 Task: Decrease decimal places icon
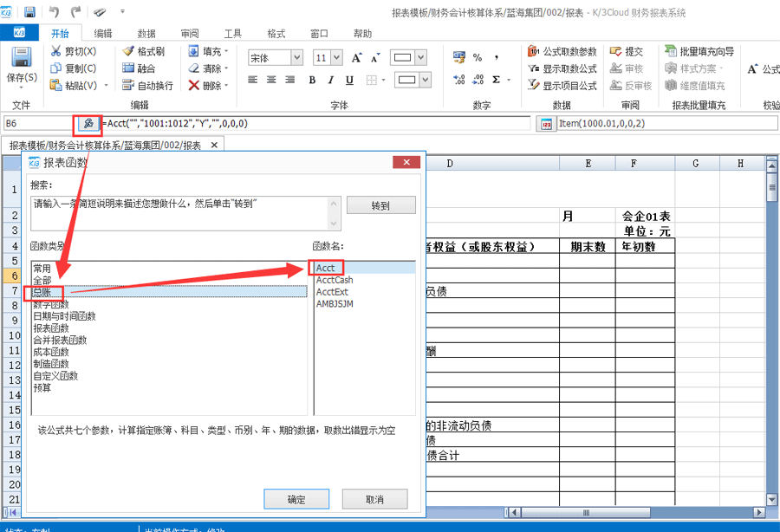pos(478,80)
